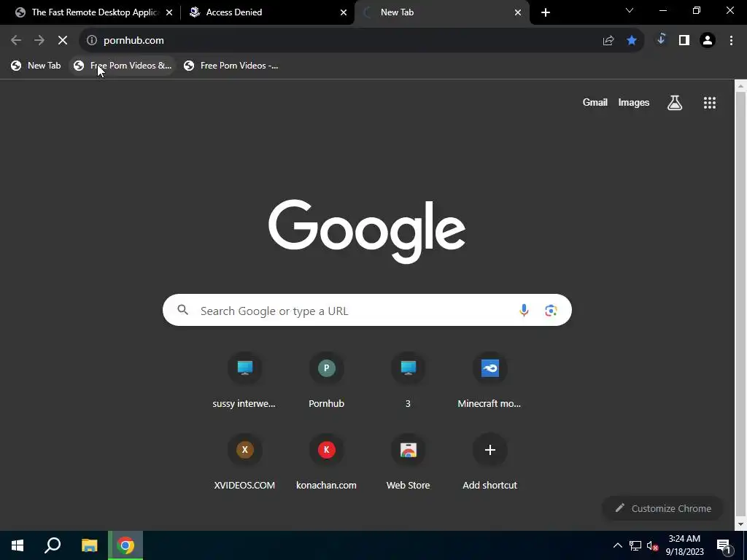View site information icon in address bar

pos(92,41)
